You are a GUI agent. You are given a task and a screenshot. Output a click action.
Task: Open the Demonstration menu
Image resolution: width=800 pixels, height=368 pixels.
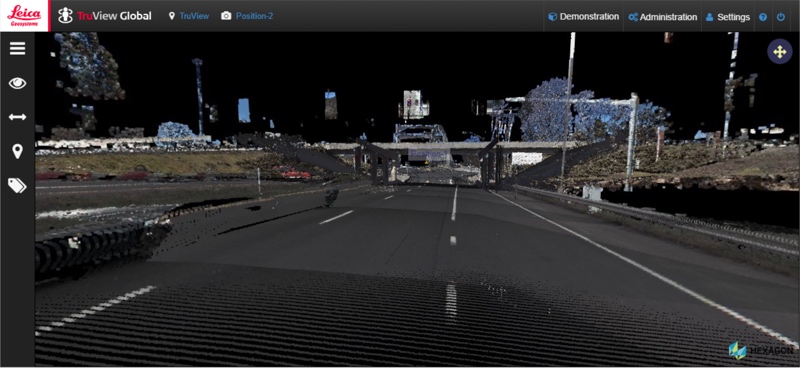coord(583,16)
